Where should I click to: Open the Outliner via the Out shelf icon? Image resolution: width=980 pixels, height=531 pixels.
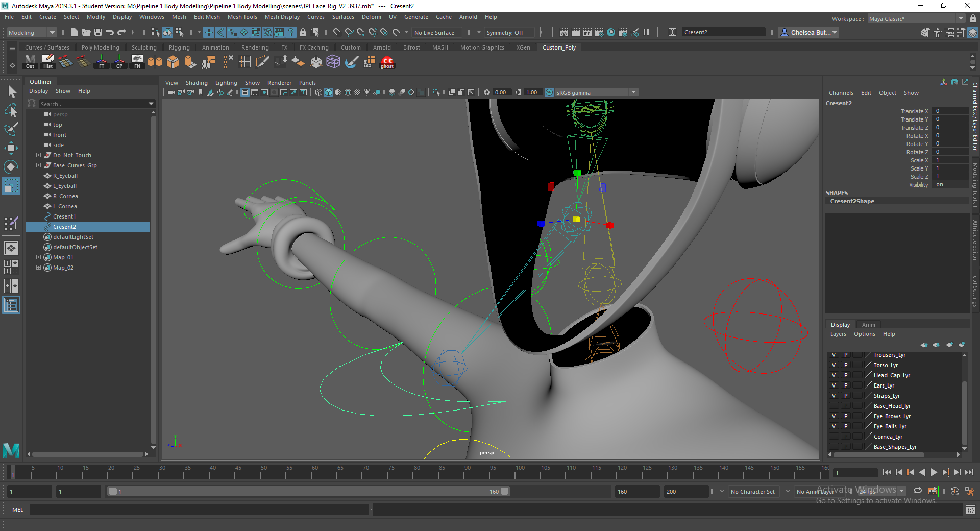pos(30,62)
